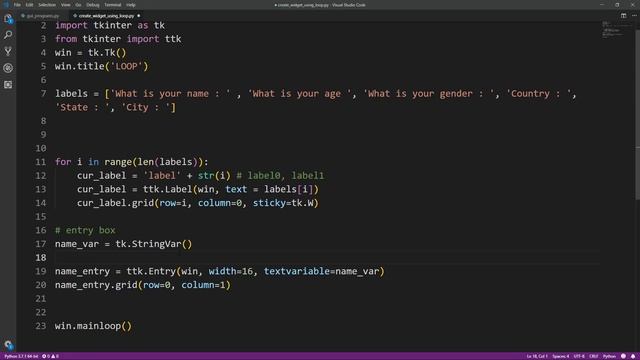The width and height of the screenshot is (640, 360).
Task: Click the 'Country : ' string
Action: tap(539, 94)
